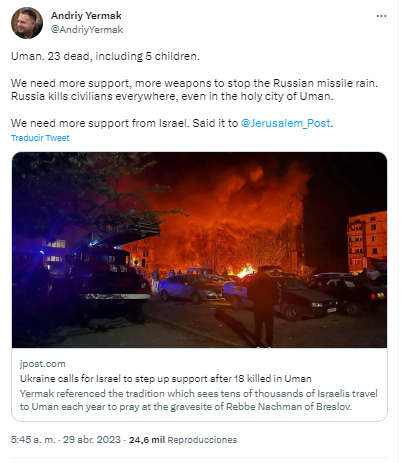This screenshot has width=403, height=463.
Task: Open headline about Israel support after Uman
Action: (166, 379)
